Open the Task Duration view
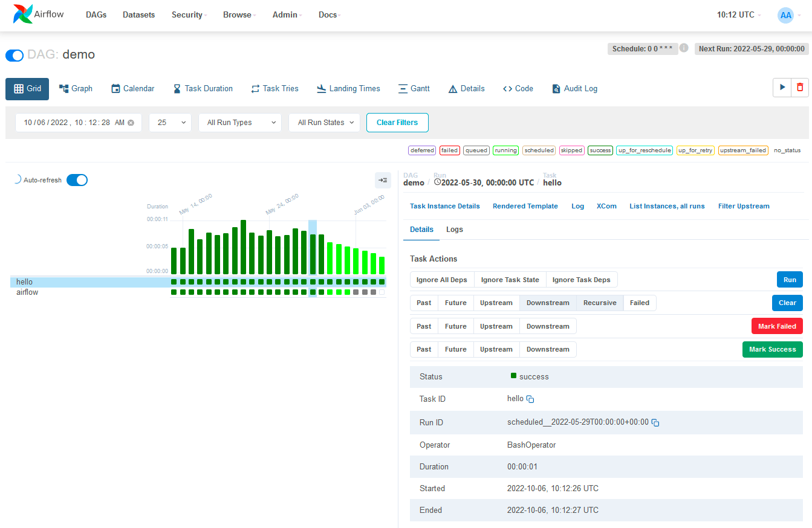812x528 pixels. click(x=203, y=88)
